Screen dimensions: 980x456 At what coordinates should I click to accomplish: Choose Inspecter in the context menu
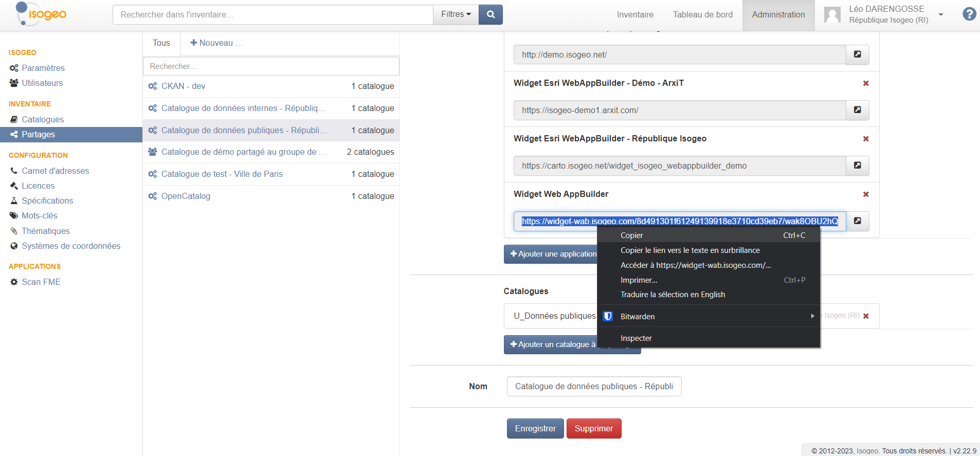click(709, 338)
